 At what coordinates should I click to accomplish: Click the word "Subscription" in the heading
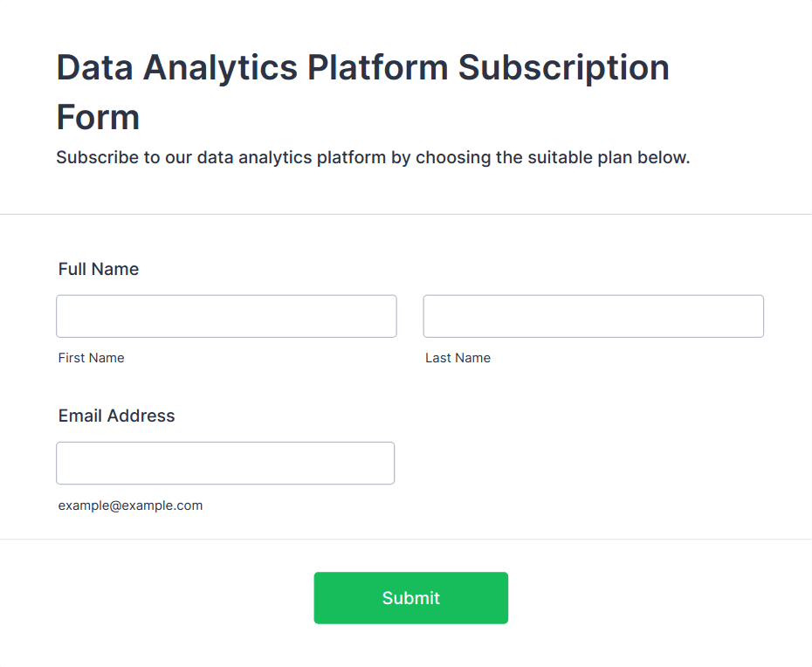pos(564,68)
